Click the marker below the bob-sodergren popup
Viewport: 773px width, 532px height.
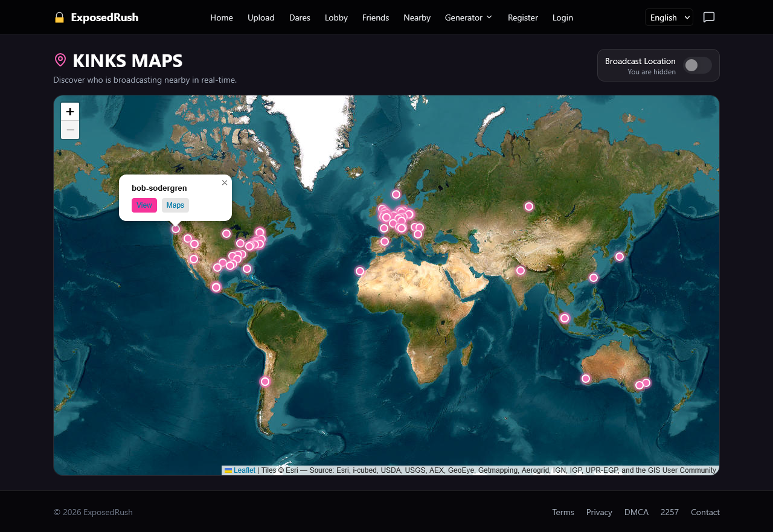coord(176,229)
